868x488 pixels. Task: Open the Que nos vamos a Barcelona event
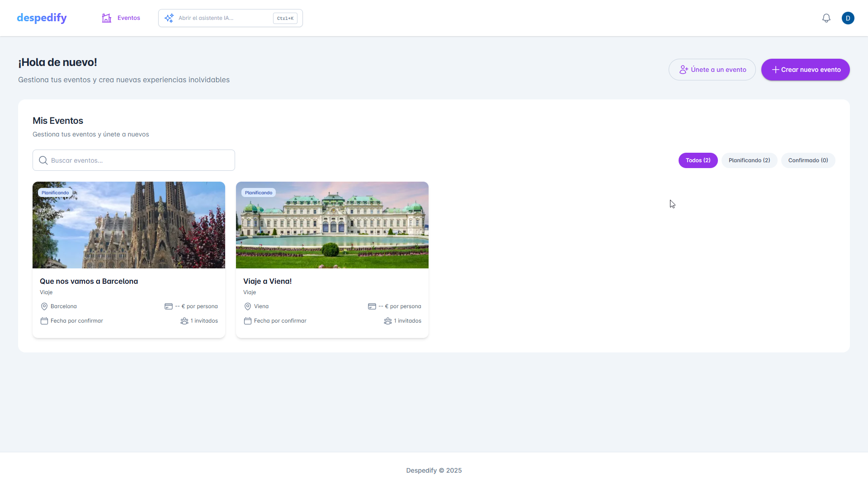pyautogui.click(x=89, y=281)
